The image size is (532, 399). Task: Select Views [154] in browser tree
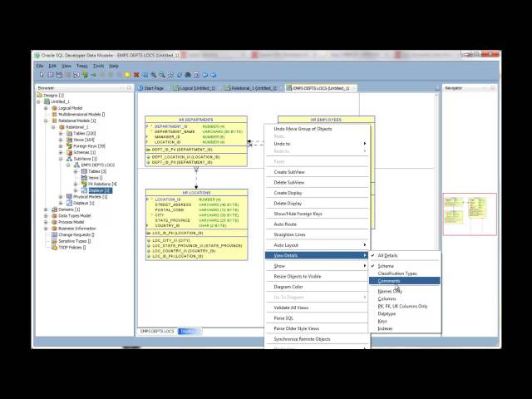[84, 140]
